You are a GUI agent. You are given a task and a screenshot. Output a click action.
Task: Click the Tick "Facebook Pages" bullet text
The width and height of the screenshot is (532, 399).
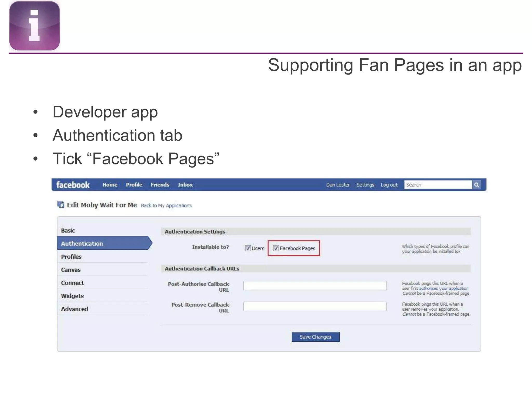click(136, 159)
